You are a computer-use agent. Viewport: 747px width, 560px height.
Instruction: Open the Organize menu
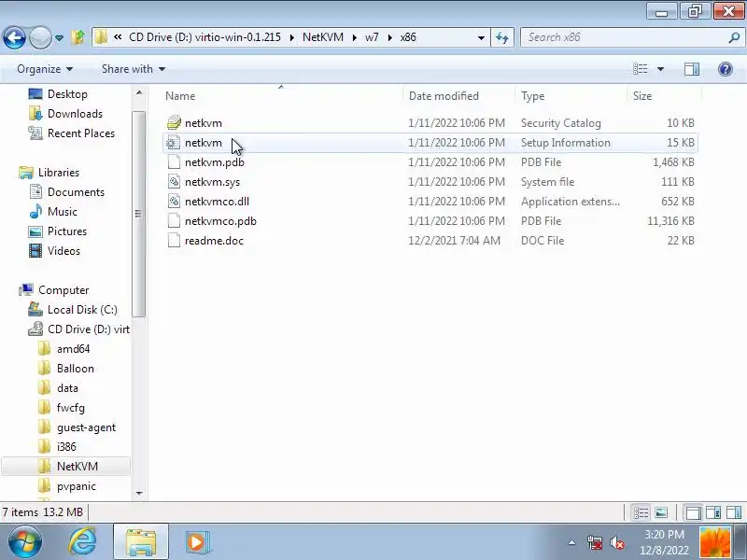[45, 69]
